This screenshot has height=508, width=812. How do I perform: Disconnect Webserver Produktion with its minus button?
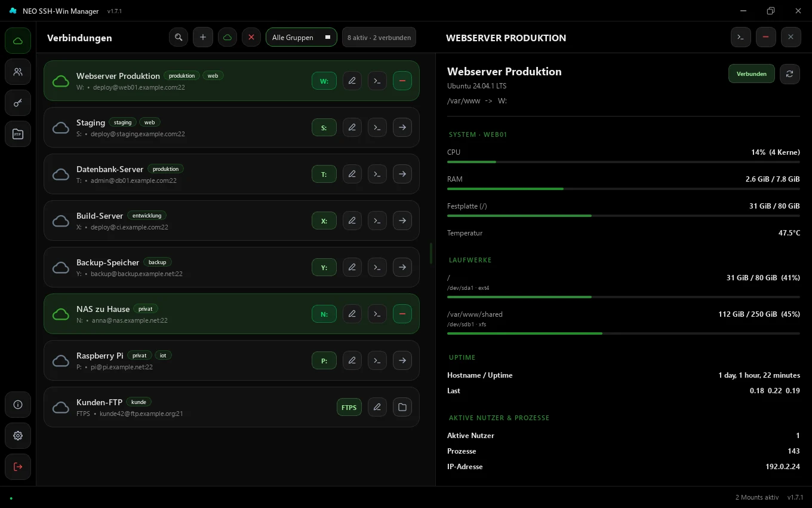[x=402, y=81]
